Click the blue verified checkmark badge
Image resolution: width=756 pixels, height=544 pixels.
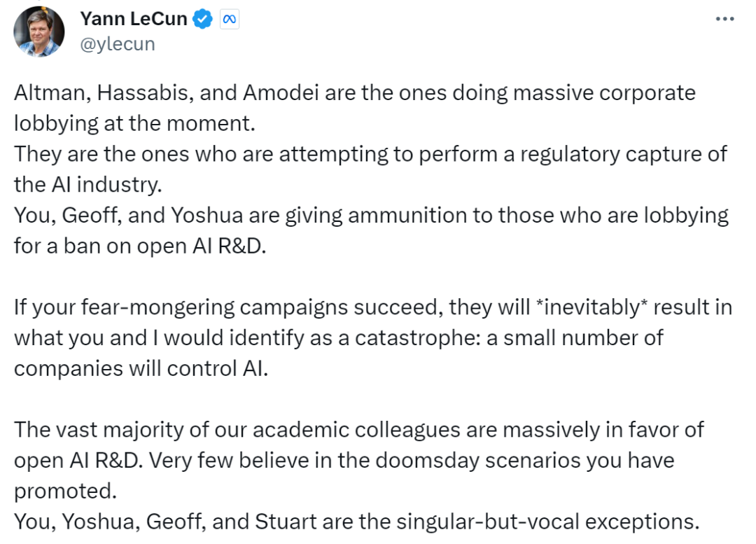tap(202, 20)
